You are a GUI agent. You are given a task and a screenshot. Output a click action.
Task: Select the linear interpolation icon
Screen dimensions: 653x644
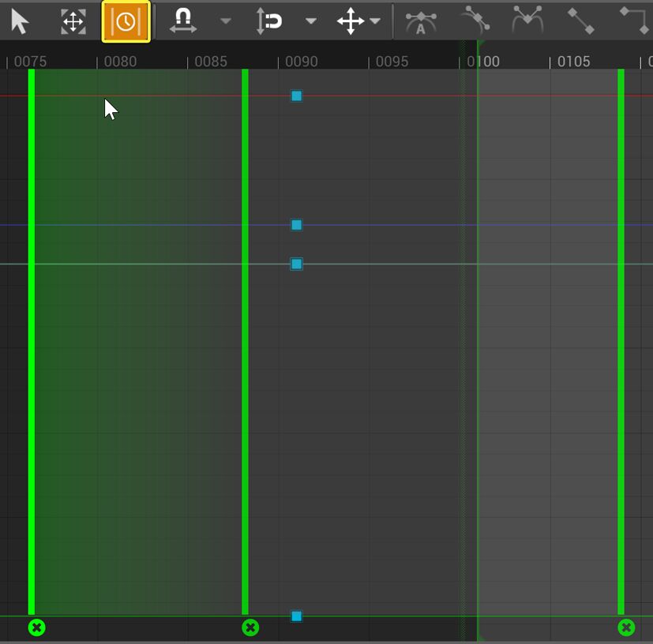tap(582, 21)
